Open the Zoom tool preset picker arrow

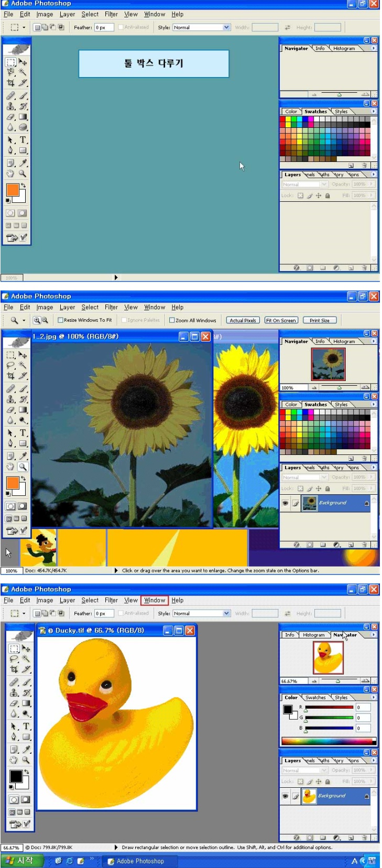(x=23, y=320)
